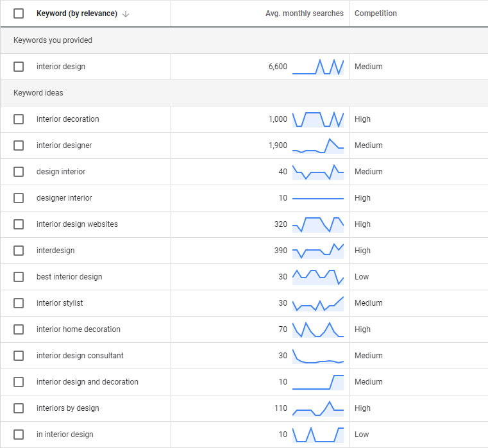Sort by Avg. monthly searches column

pyautogui.click(x=304, y=13)
